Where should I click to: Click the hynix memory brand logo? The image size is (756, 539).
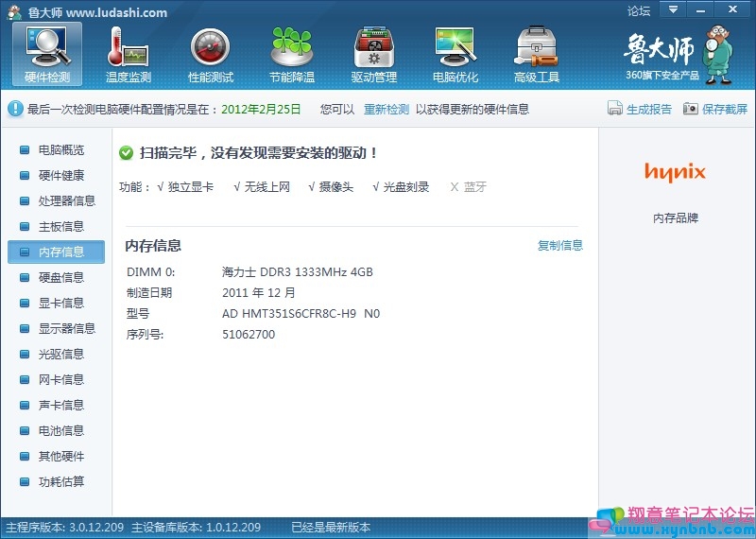coord(675,172)
